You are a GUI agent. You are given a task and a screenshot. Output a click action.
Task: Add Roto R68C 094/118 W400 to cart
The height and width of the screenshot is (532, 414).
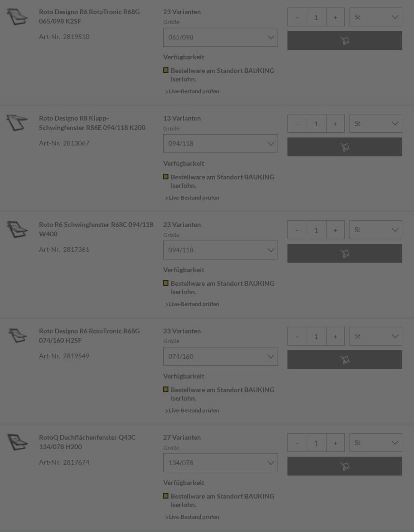pos(344,253)
